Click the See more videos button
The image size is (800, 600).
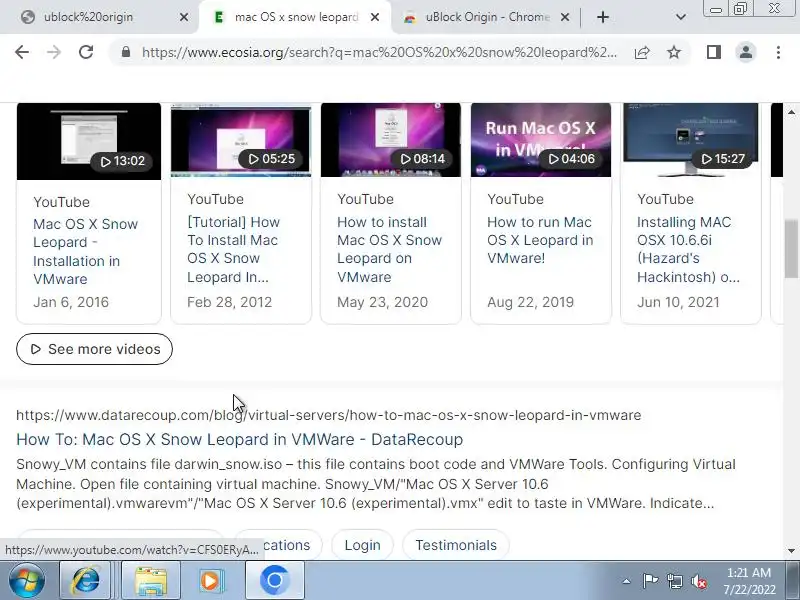tap(94, 349)
